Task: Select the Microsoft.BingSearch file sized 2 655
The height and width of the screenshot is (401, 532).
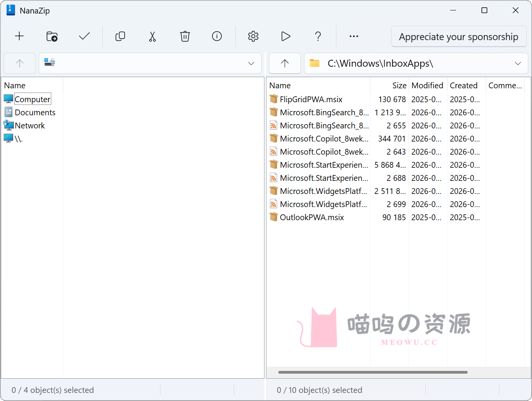Action: (x=324, y=126)
